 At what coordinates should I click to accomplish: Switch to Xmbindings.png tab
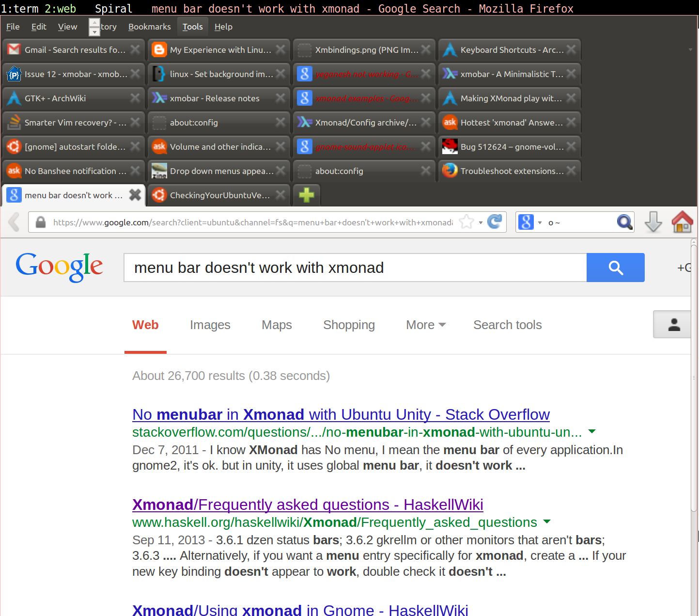[364, 49]
